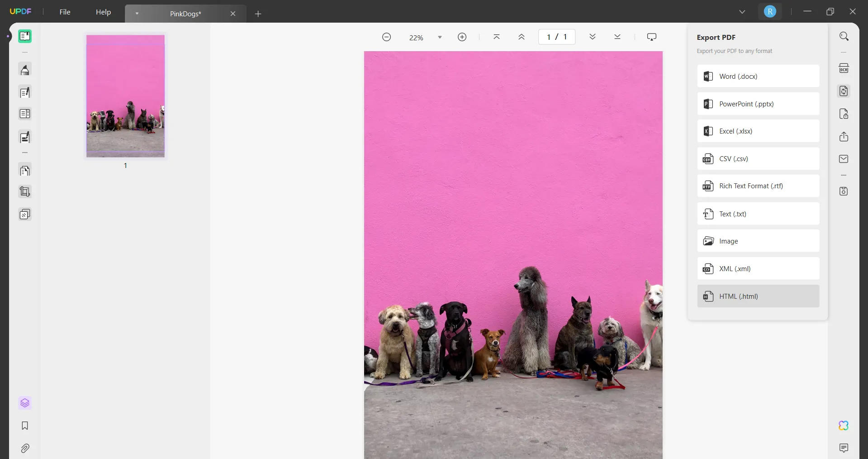The width and height of the screenshot is (868, 459).
Task: Export the PDF as Word (.docx)
Action: [x=758, y=76]
